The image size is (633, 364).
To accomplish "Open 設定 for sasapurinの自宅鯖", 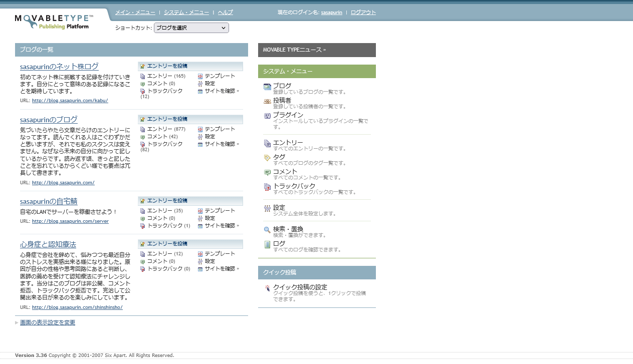I will (209, 219).
